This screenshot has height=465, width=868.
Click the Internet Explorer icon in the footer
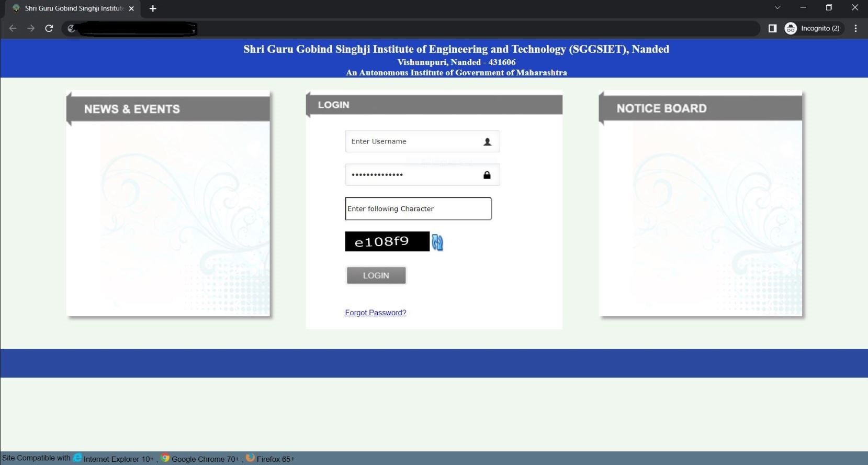[77, 458]
